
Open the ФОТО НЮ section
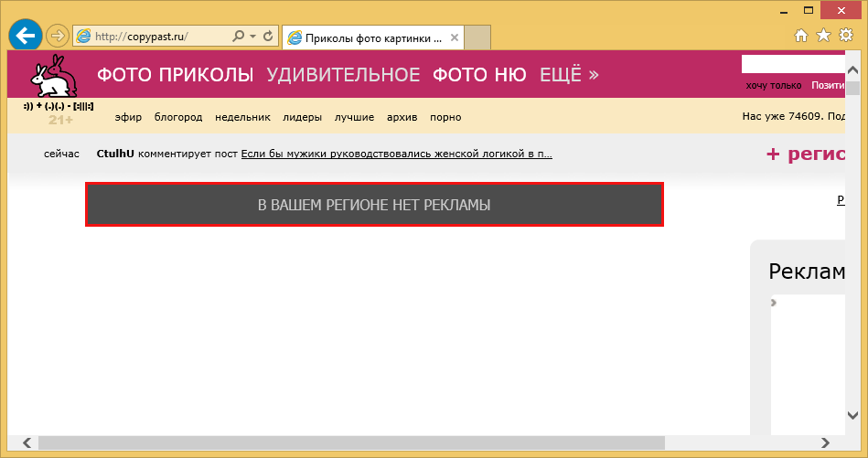(x=479, y=75)
